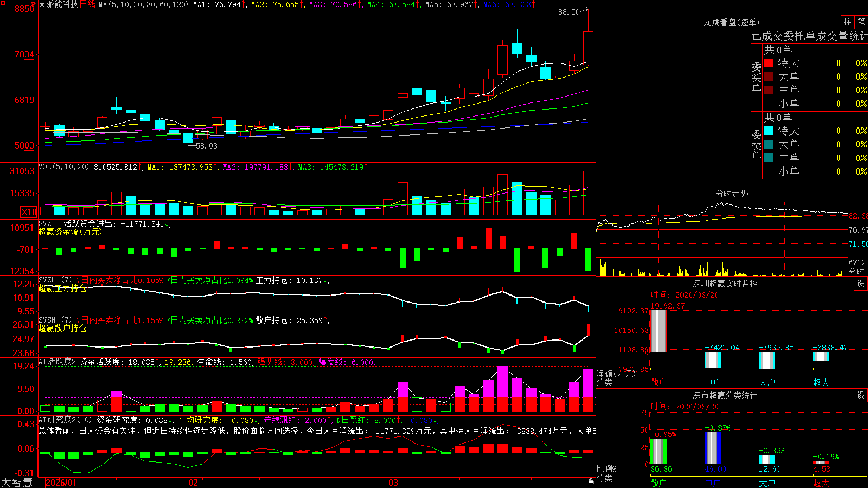Click the 超赢散户持仓 label
Screen dimensions: 868x488
(x=62, y=329)
